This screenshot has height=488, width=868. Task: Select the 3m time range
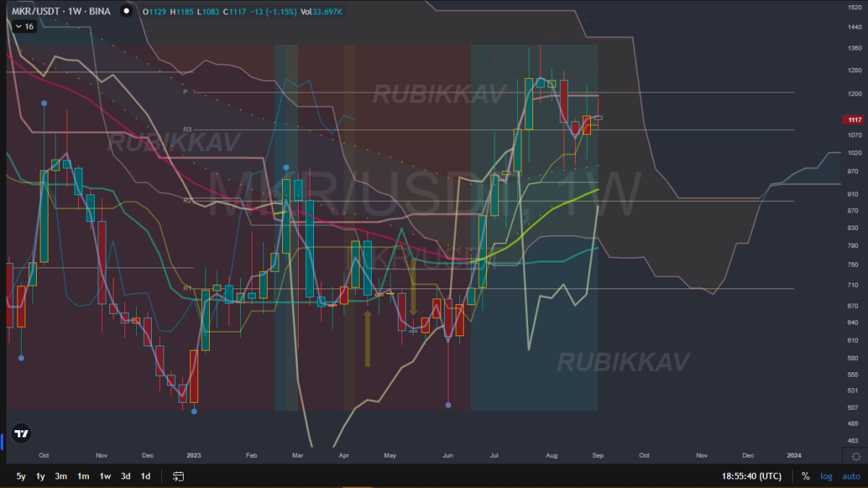(x=61, y=476)
